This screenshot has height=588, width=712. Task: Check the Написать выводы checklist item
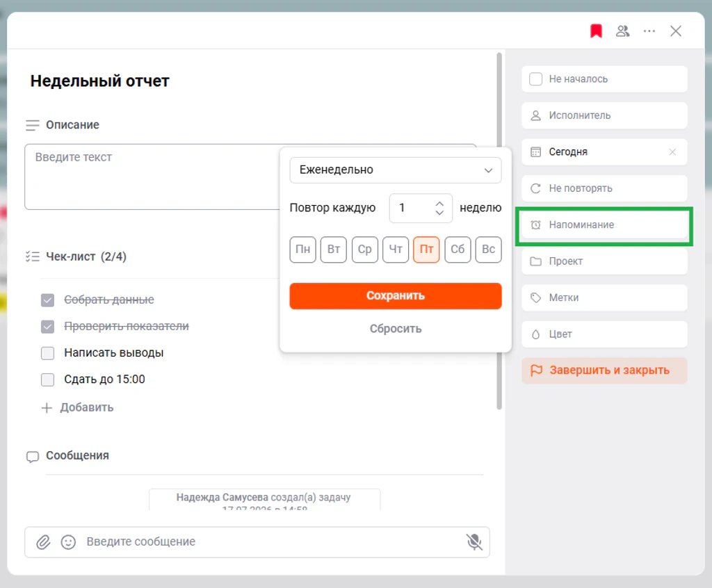pos(48,353)
